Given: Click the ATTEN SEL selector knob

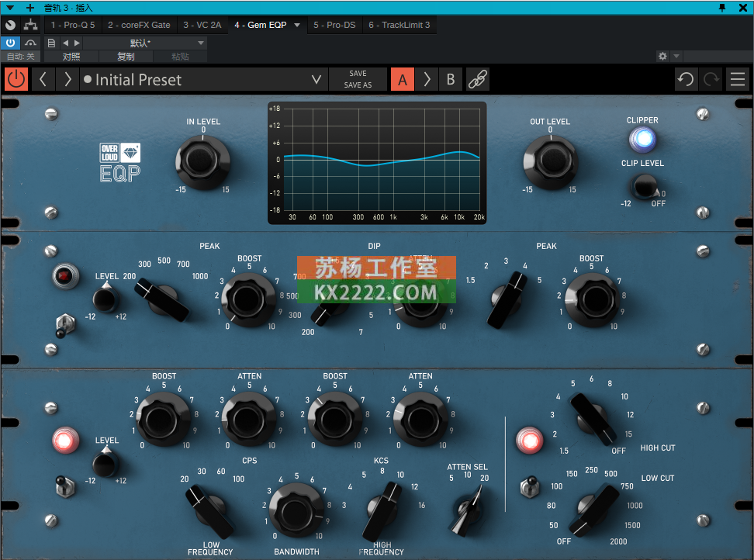Looking at the screenshot, I should 466,510.
